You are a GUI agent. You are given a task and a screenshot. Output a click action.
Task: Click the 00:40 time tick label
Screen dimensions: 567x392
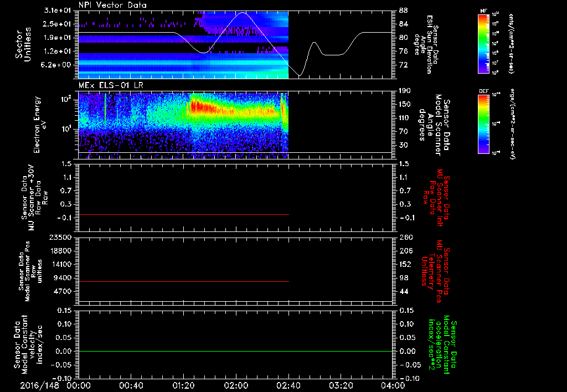(x=131, y=385)
